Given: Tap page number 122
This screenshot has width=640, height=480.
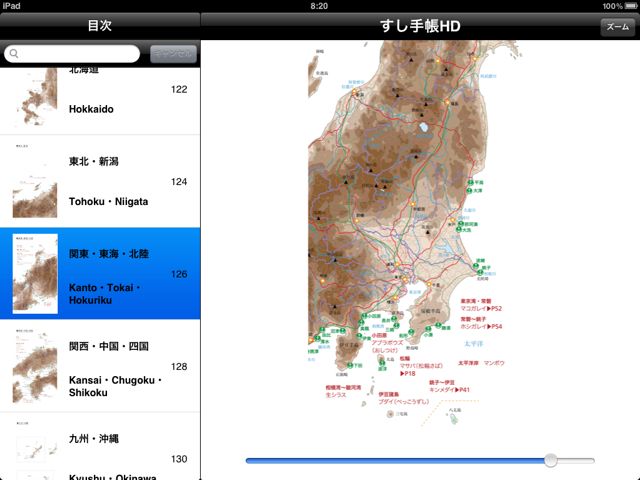Looking at the screenshot, I should pyautogui.click(x=179, y=89).
